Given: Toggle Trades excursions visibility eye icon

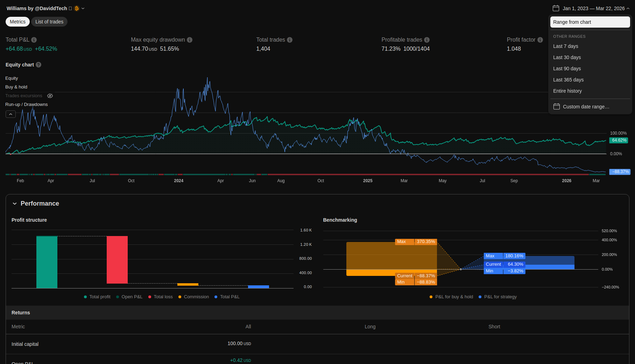Looking at the screenshot, I should [50, 96].
